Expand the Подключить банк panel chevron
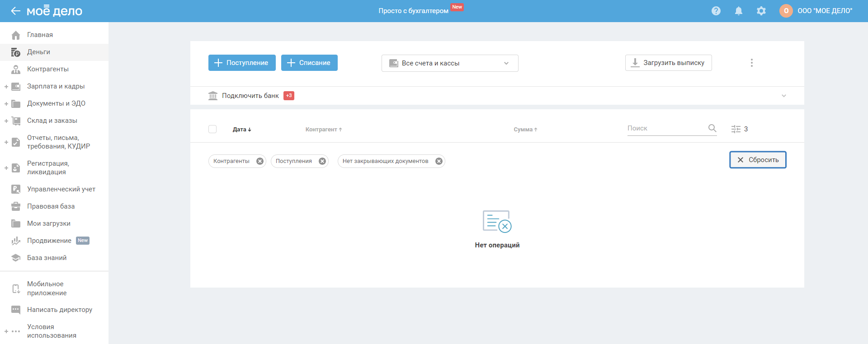The height and width of the screenshot is (344, 868). coord(784,96)
